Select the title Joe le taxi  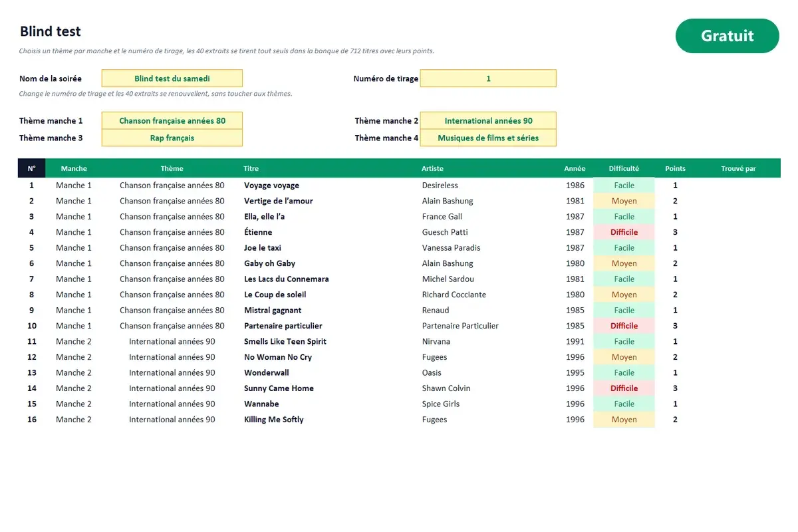pos(263,248)
